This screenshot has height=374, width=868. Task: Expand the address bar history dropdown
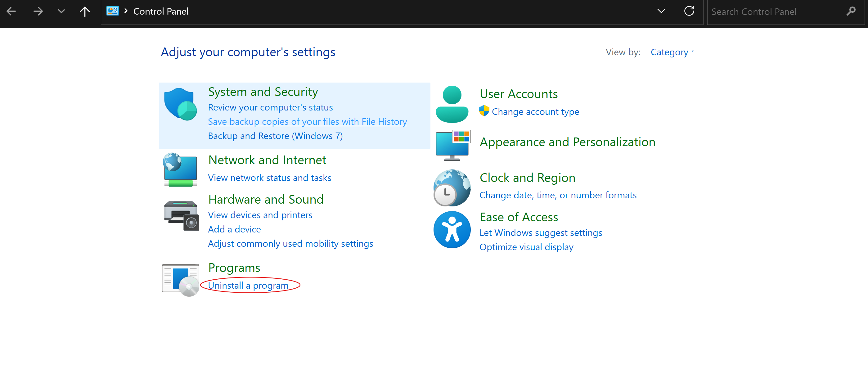[661, 11]
